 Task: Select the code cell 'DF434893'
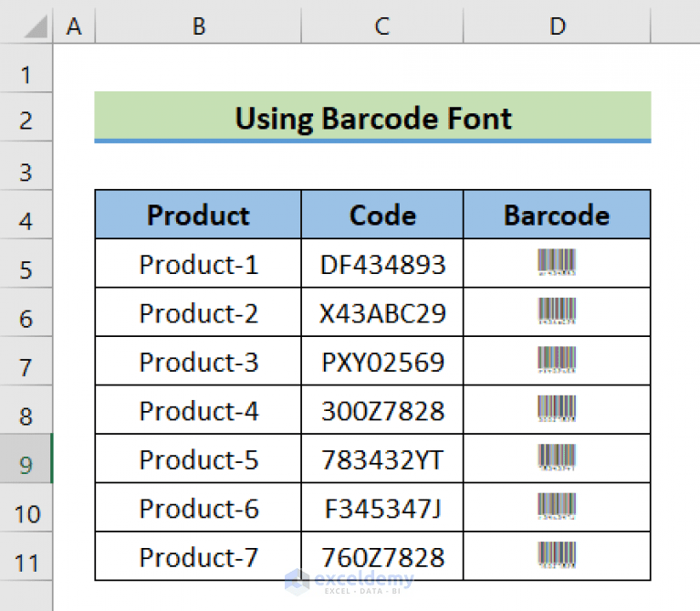click(x=382, y=264)
